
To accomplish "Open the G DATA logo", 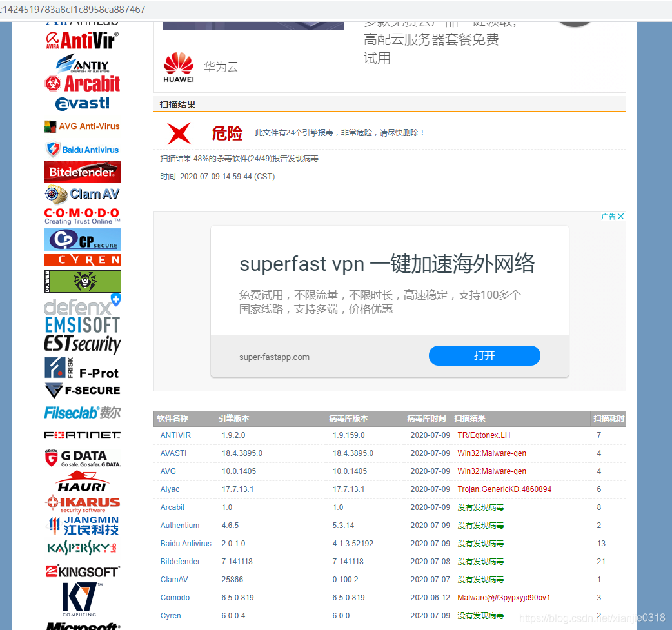I will [x=83, y=458].
